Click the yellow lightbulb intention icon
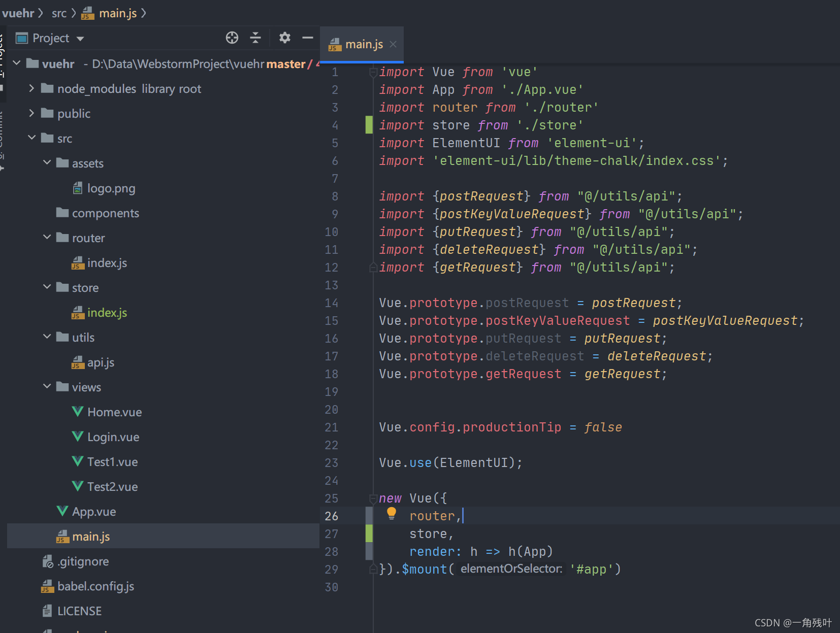 [x=392, y=513]
